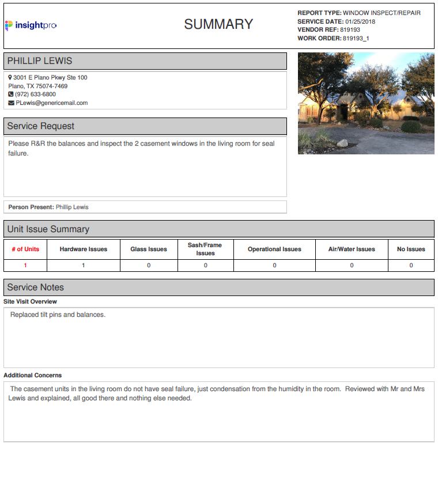Image resolution: width=438 pixels, height=504 pixels.
Task: Click the No Issues column header
Action: 411,249
